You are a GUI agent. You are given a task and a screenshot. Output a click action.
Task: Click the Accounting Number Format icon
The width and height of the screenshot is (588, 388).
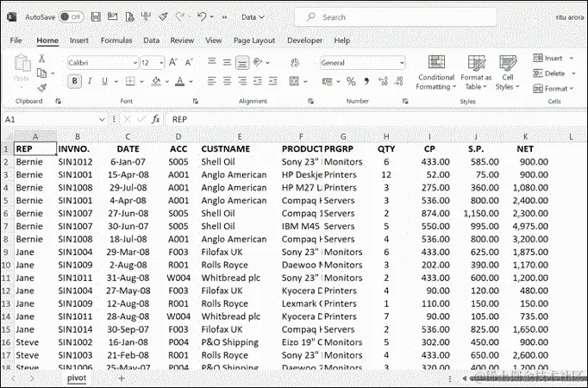327,81
